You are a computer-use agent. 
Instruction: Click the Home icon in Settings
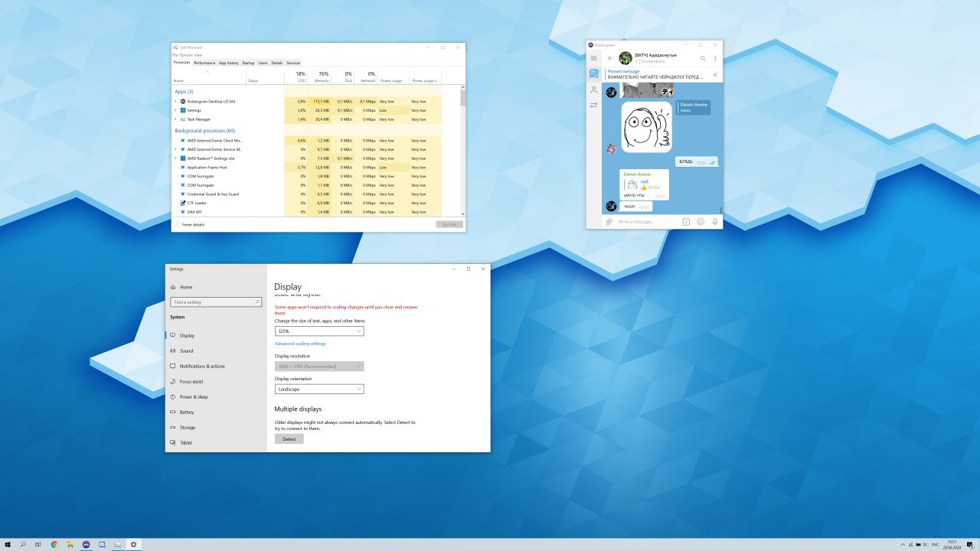coord(173,287)
